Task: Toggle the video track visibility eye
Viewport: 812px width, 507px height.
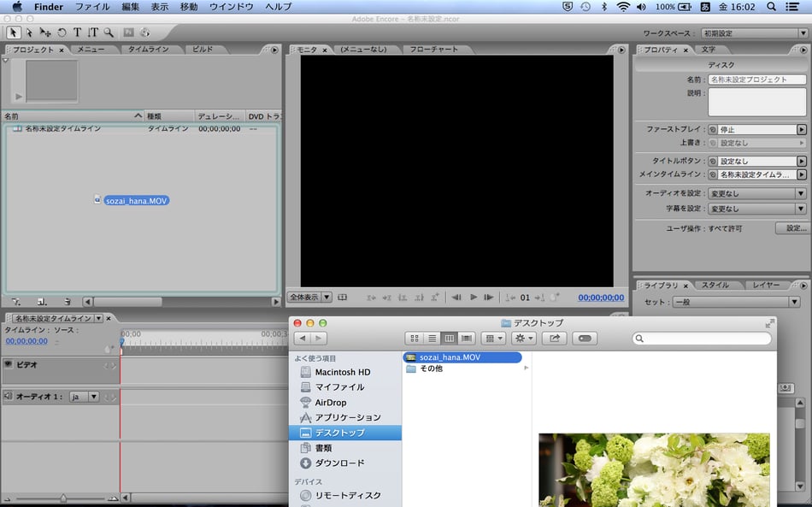Action: click(x=8, y=364)
